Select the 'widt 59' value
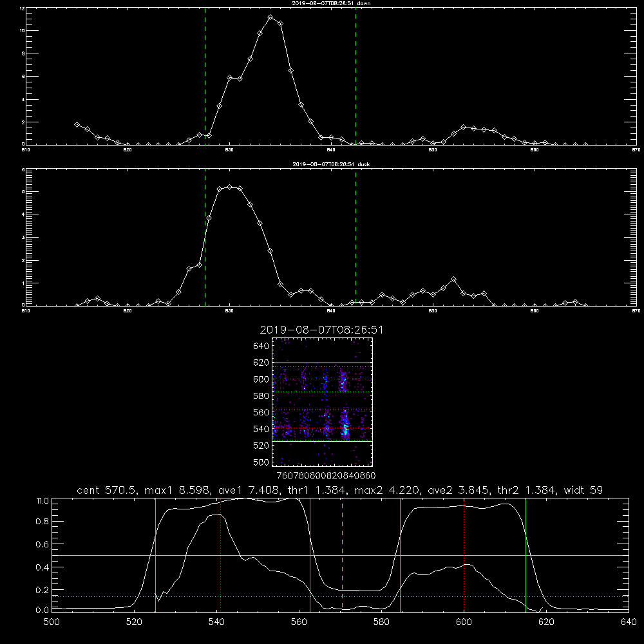Image resolution: width=644 pixels, height=644 pixels. 583,490
